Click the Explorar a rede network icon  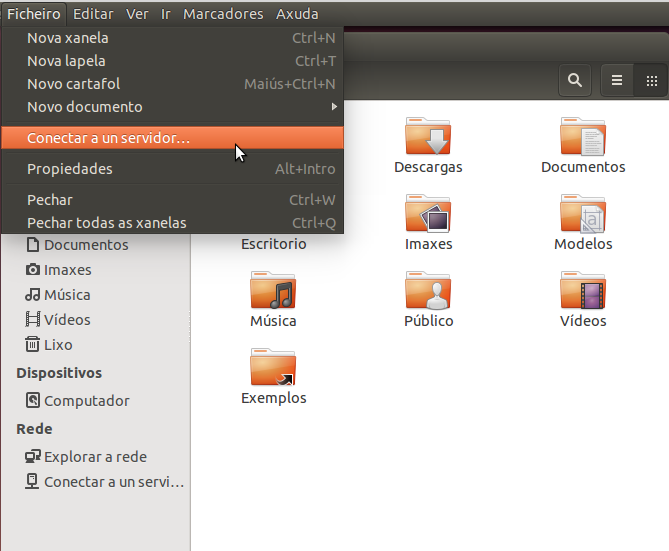click(32, 456)
